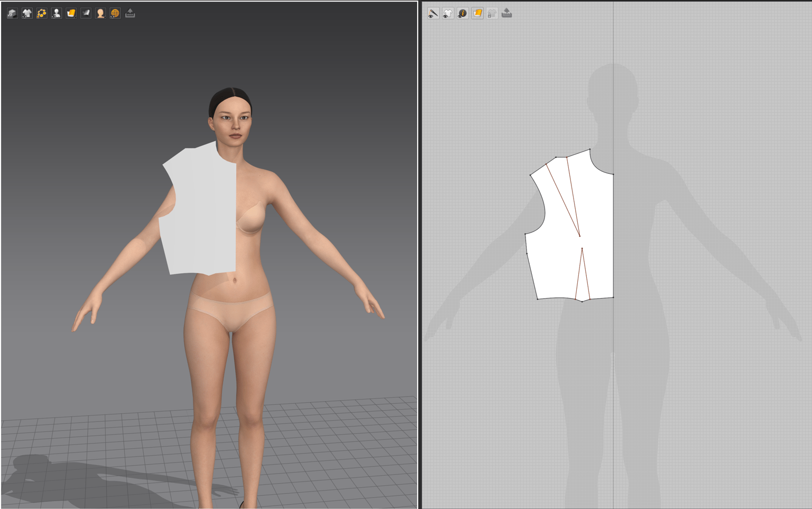Click the avatar's face in 3D view
This screenshot has height=509, width=812.
click(x=233, y=123)
